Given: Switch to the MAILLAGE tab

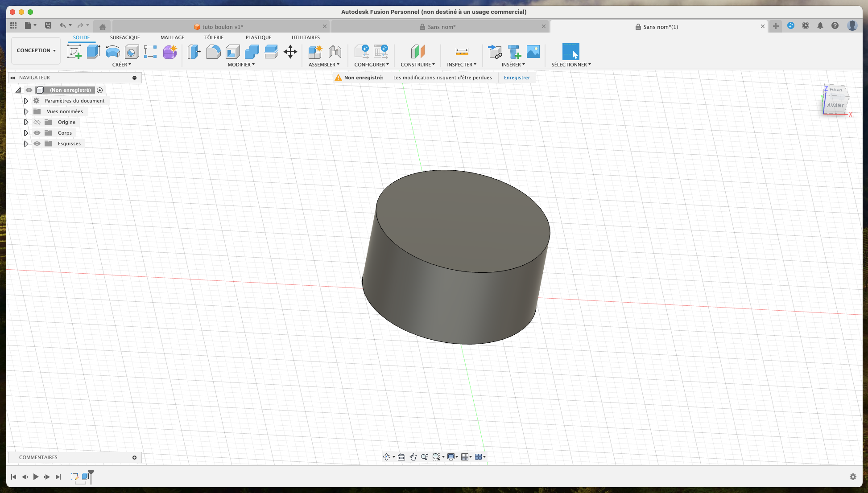Looking at the screenshot, I should pos(173,37).
